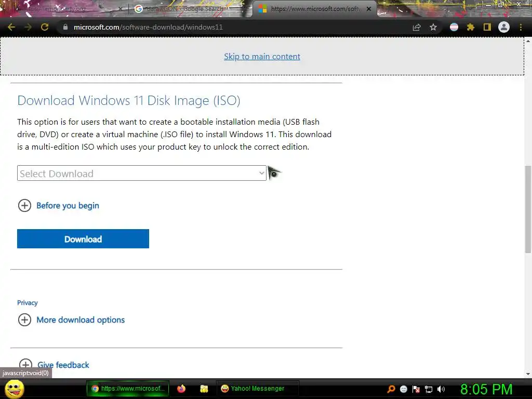Open Yahoo! Messenger from taskbar

(257, 389)
